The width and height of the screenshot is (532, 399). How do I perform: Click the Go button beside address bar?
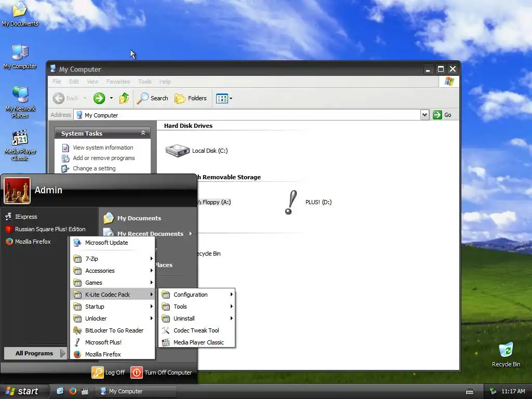(x=442, y=115)
